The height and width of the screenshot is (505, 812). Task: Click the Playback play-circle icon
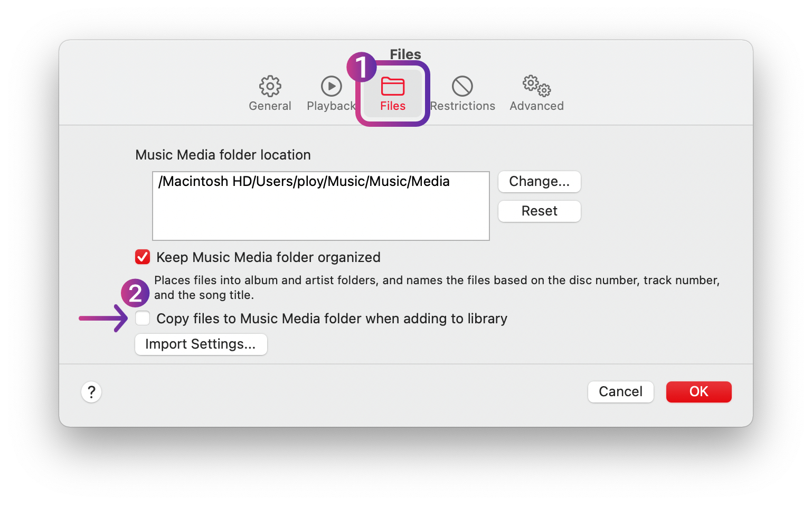coord(331,86)
